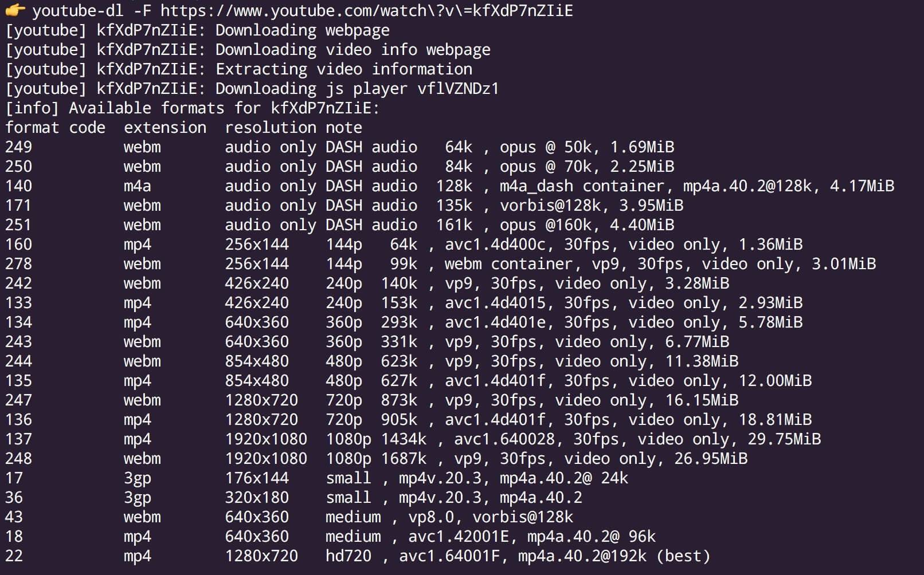Click 1920x1080 resolution for format 137

[x=266, y=439]
